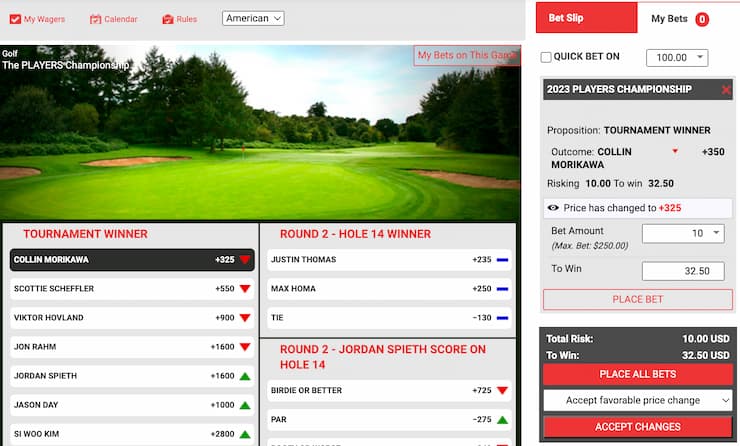This screenshot has width=740, height=446.
Task: Open the American odds format dropdown
Action: [253, 18]
